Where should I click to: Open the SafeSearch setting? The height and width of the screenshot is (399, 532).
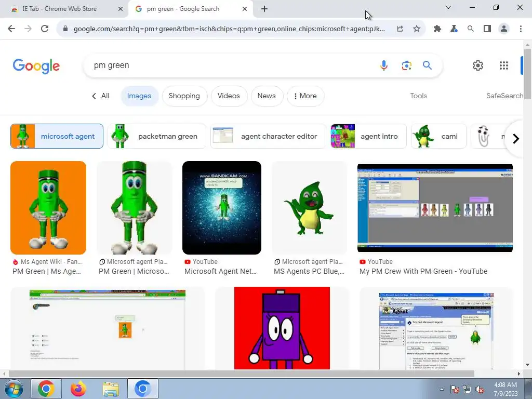(504, 96)
